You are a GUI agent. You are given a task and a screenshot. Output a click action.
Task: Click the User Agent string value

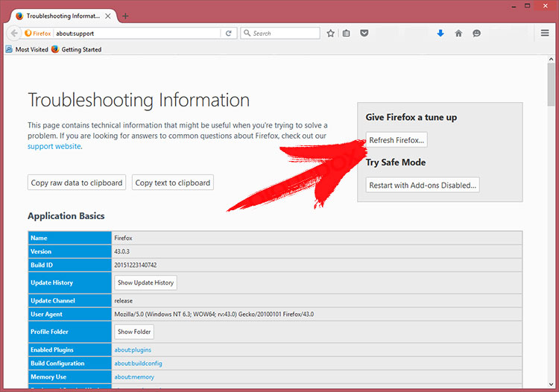pos(214,314)
